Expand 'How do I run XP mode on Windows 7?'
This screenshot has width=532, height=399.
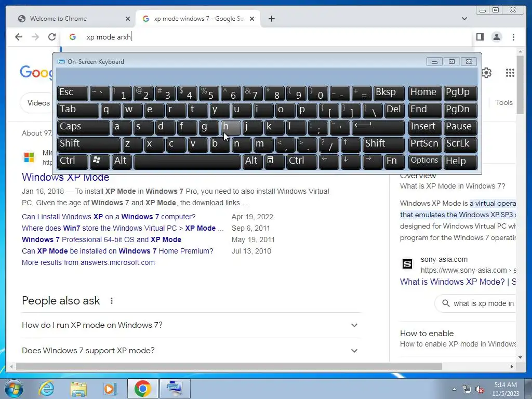click(191, 325)
